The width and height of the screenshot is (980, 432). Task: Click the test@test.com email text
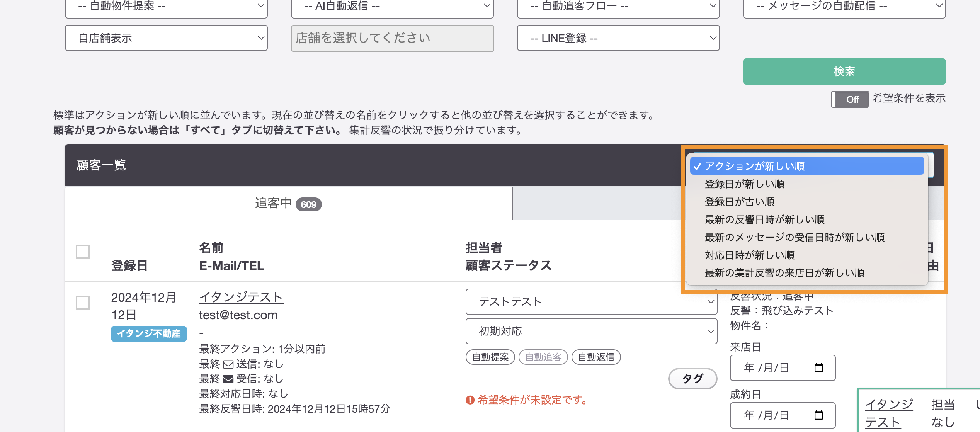point(238,315)
